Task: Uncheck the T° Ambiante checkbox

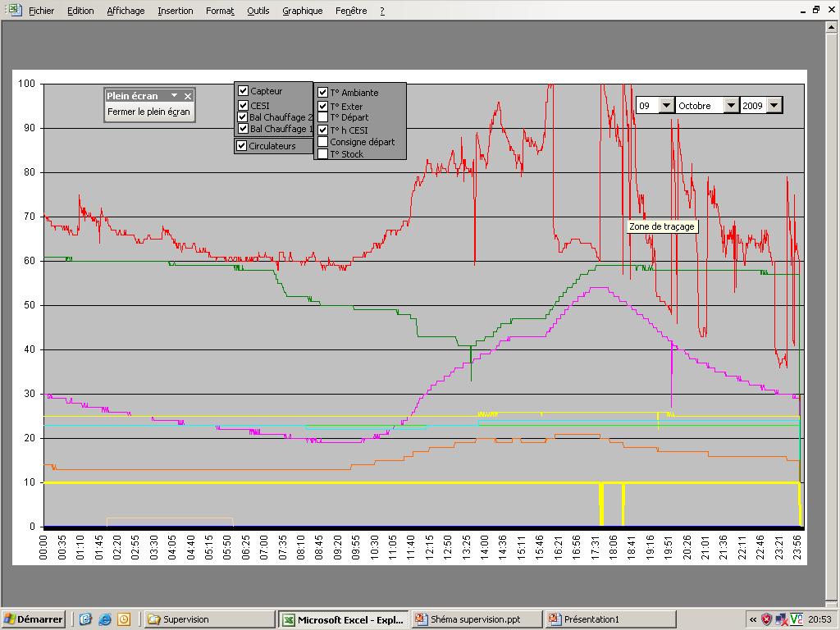Action: click(x=322, y=92)
